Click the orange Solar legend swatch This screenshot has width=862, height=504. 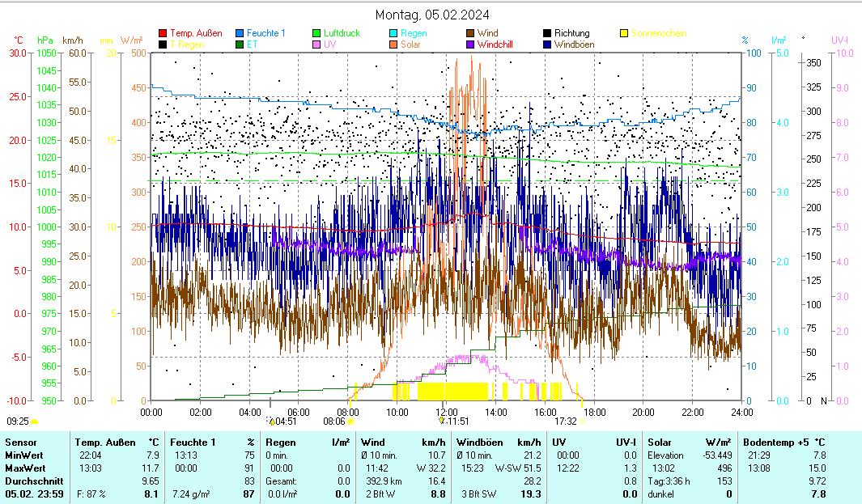click(393, 44)
